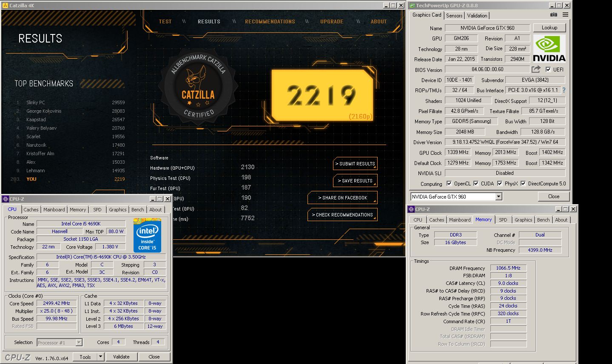Screen dimensions: 612x364
Task: Click the YOU row in top benchmarks
Action: 68,179
